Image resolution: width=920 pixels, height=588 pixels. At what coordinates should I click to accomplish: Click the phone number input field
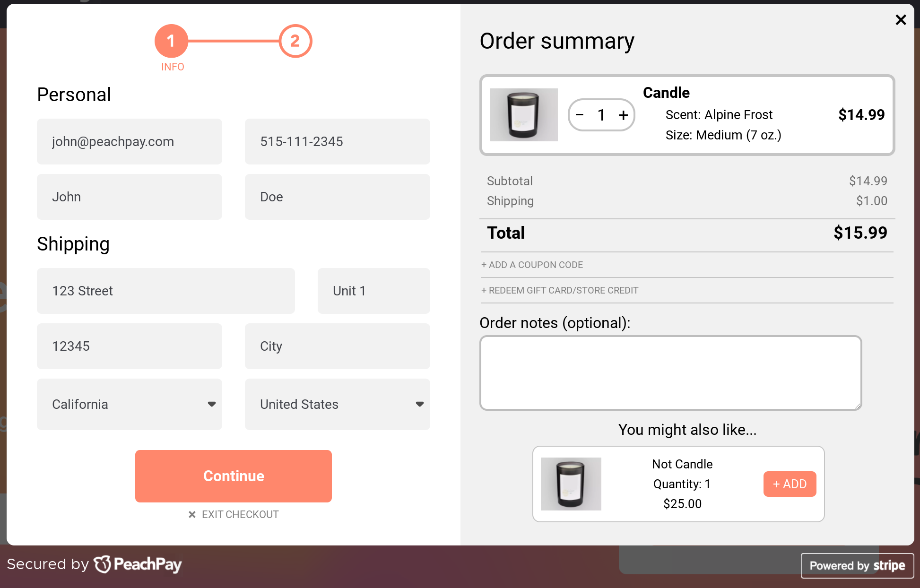(337, 141)
